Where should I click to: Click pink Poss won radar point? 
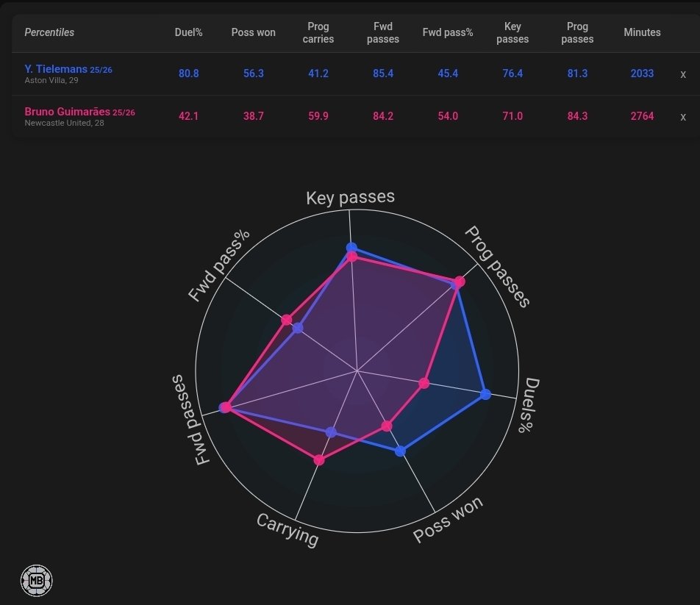coord(387,426)
